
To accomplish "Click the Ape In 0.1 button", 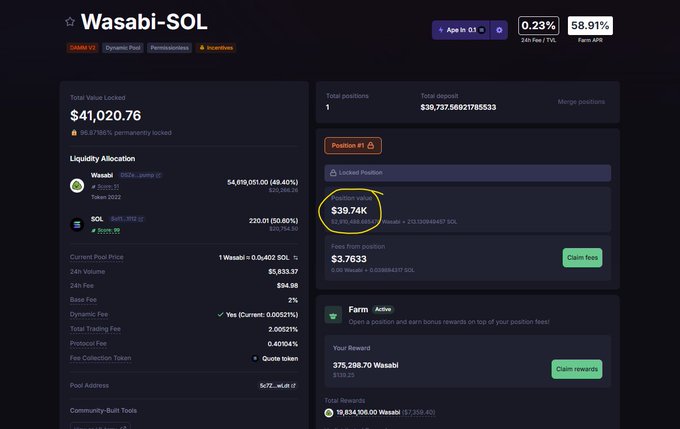I will [461, 30].
